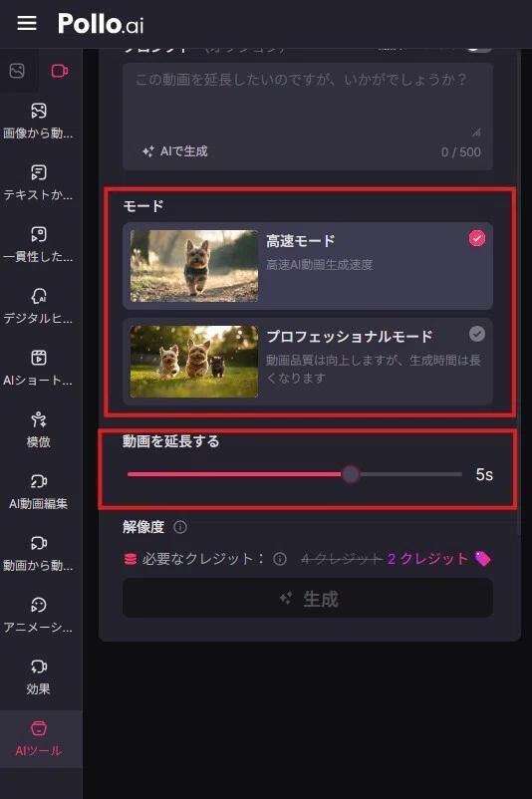Click the struck-through 4 クレジット price

[342, 559]
